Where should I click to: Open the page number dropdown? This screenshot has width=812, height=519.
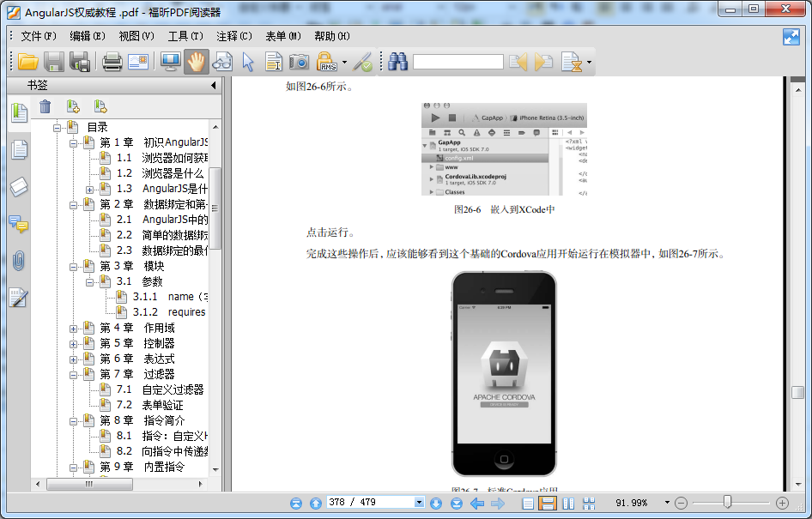tap(419, 503)
